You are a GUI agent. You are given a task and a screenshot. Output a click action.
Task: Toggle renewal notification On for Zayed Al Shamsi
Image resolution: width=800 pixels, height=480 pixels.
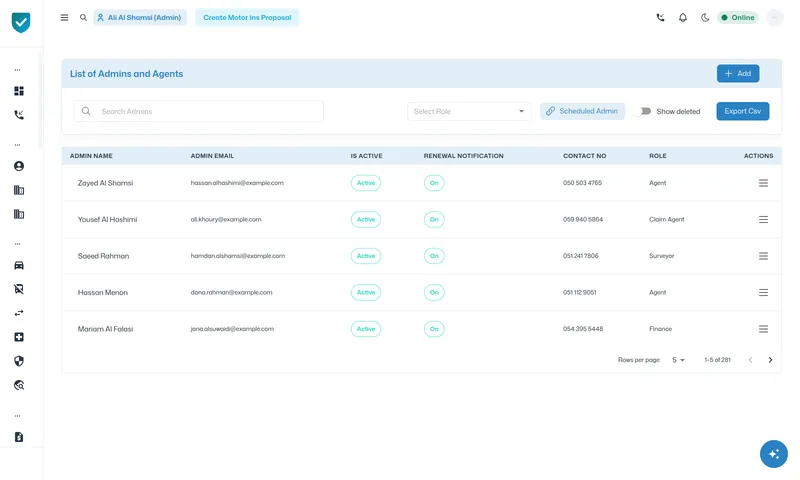434,183
